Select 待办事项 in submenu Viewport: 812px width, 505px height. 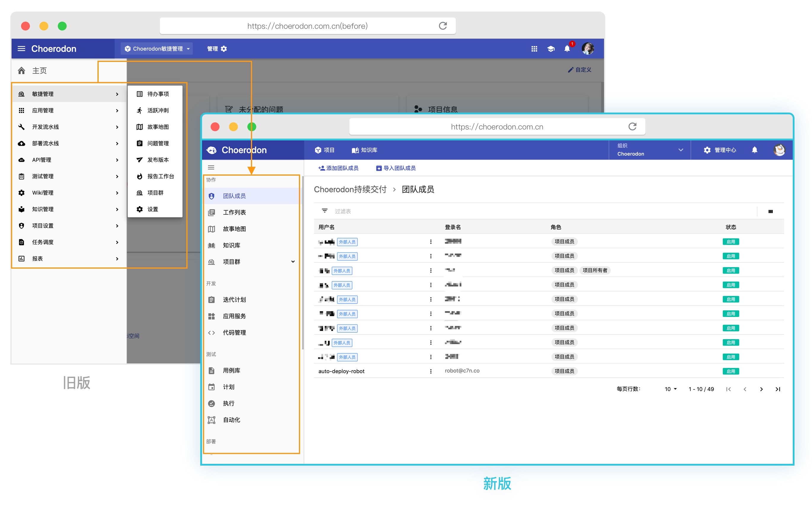155,94
